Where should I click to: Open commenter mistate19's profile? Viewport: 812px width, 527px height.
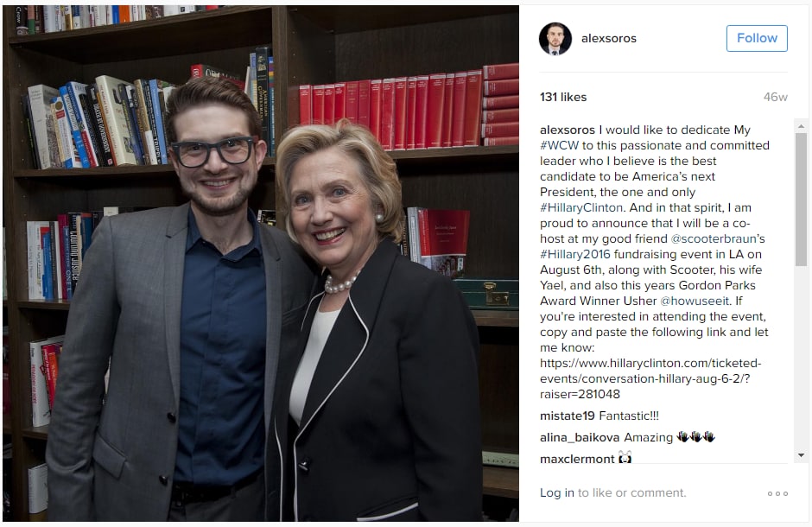point(567,416)
